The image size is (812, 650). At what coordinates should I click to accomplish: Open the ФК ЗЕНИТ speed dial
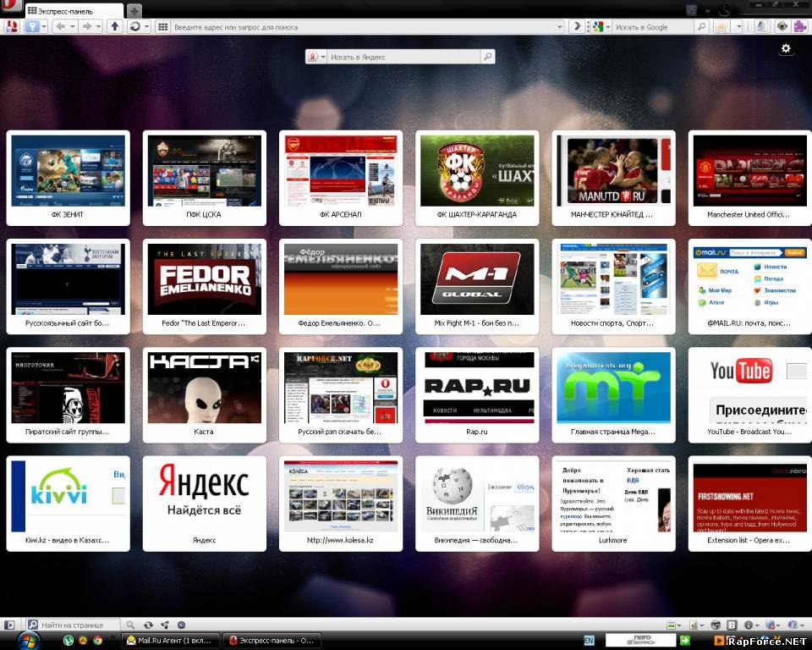[68, 178]
